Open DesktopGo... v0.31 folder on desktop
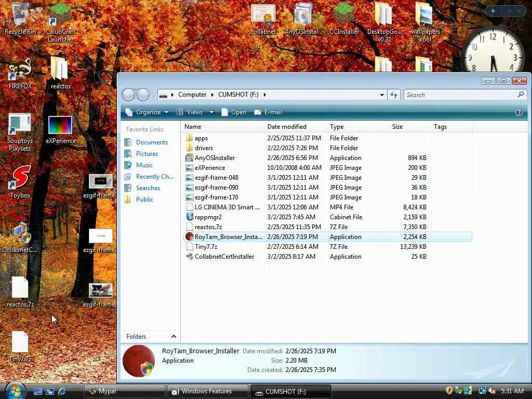This screenshot has height=399, width=532. coord(384,22)
